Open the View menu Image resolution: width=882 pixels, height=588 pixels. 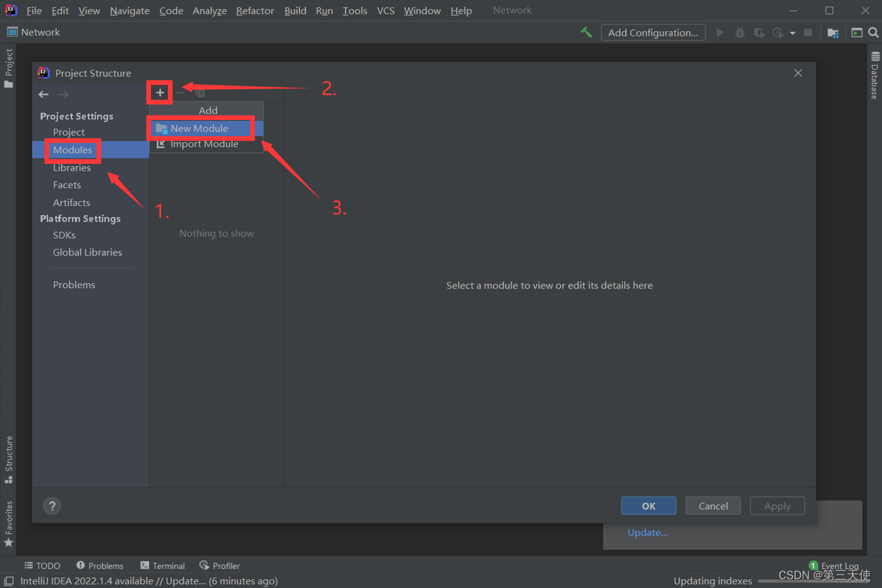[89, 11]
